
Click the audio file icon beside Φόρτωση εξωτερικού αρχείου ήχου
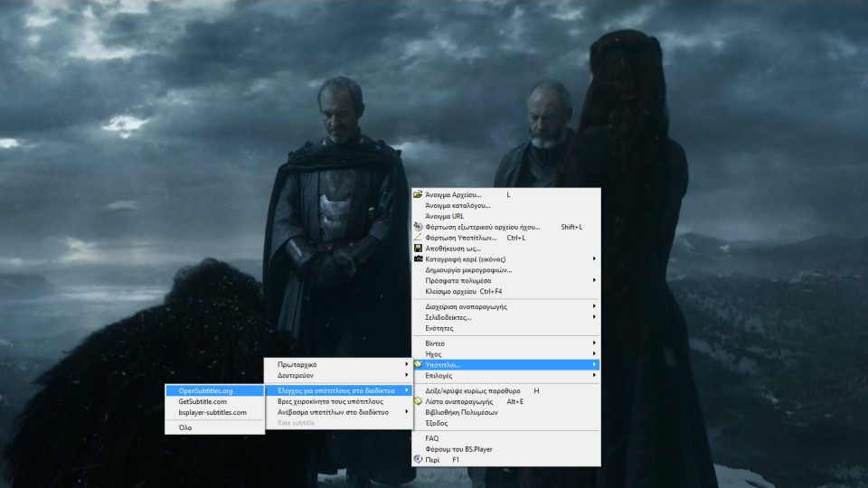click(418, 227)
